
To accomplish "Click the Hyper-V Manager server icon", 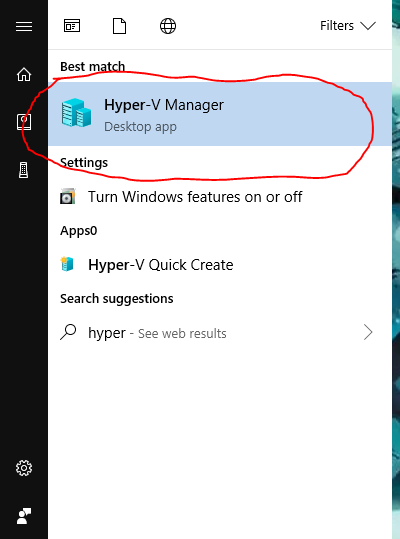I will pos(76,113).
